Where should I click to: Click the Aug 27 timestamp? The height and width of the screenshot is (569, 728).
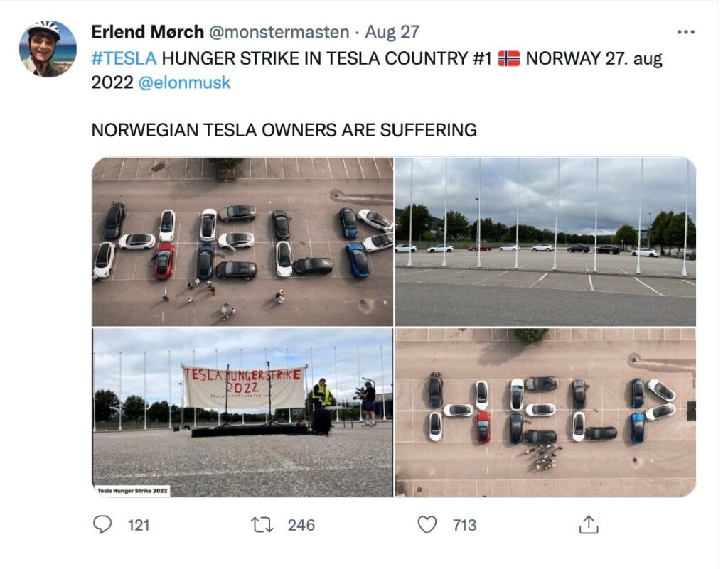[x=392, y=32]
